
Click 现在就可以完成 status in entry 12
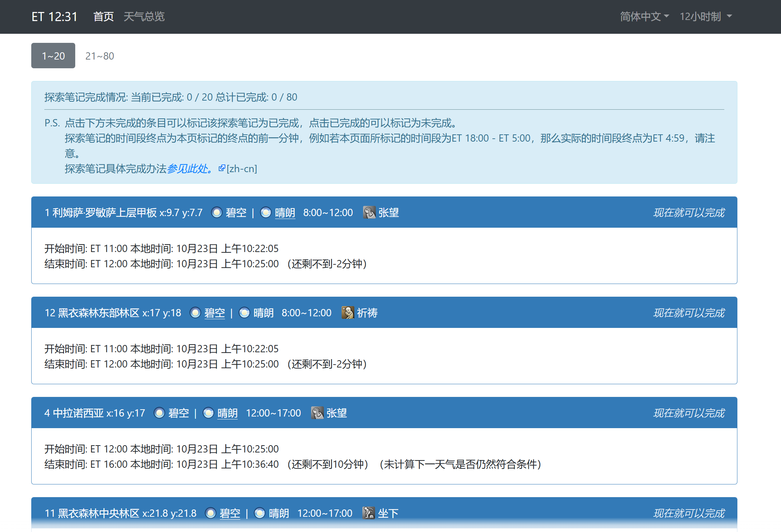pos(689,313)
